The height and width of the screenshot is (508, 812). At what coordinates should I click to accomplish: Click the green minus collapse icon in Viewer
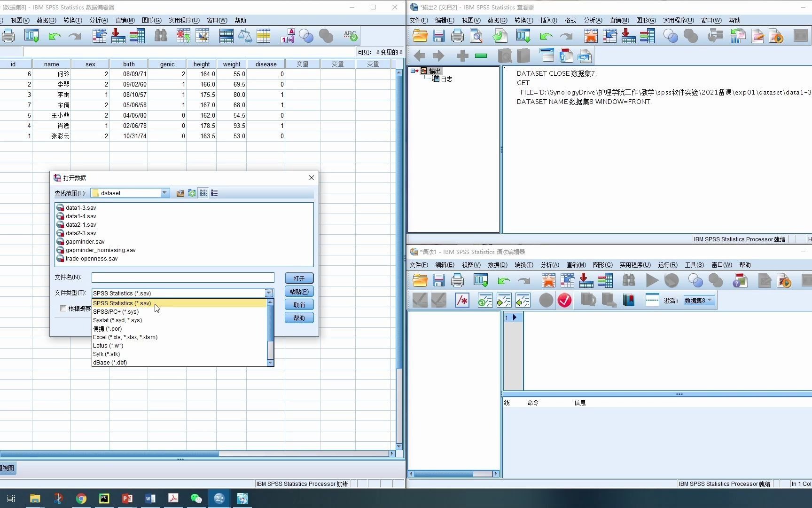pos(481,56)
